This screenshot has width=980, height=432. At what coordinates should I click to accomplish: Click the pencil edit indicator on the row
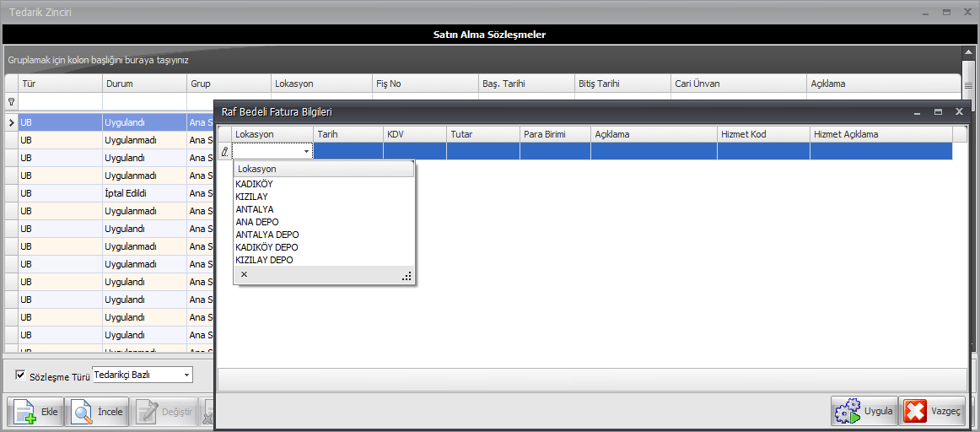tap(224, 151)
